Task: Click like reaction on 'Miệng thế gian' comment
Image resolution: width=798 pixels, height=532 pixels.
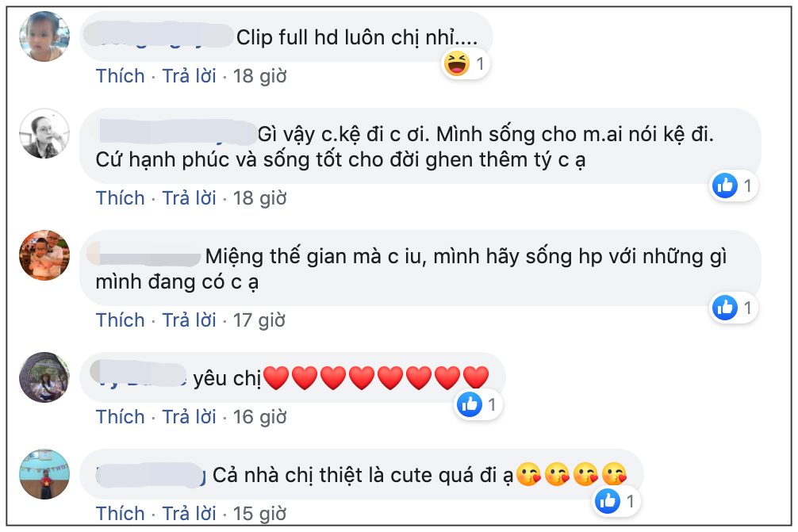Action: 725,307
